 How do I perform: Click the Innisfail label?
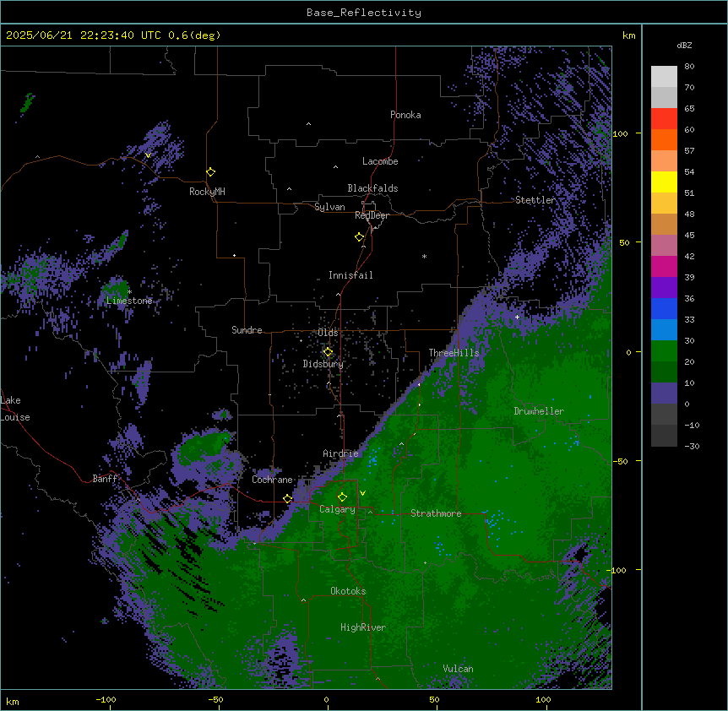pyautogui.click(x=350, y=275)
